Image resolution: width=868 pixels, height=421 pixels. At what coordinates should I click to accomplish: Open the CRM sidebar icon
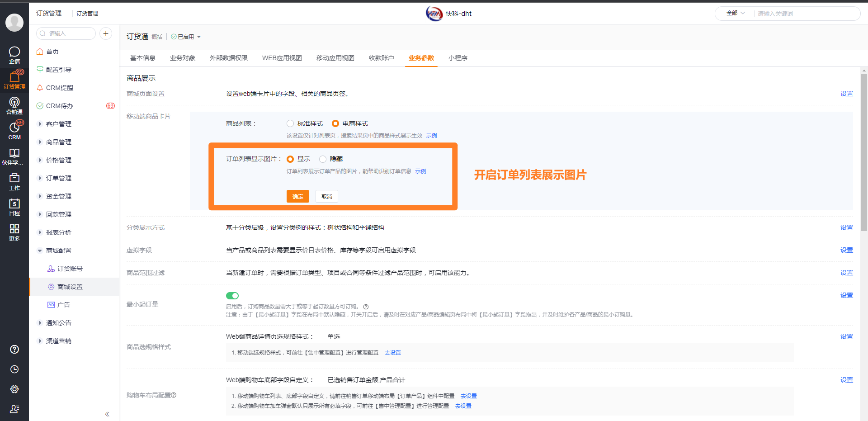pos(14,131)
